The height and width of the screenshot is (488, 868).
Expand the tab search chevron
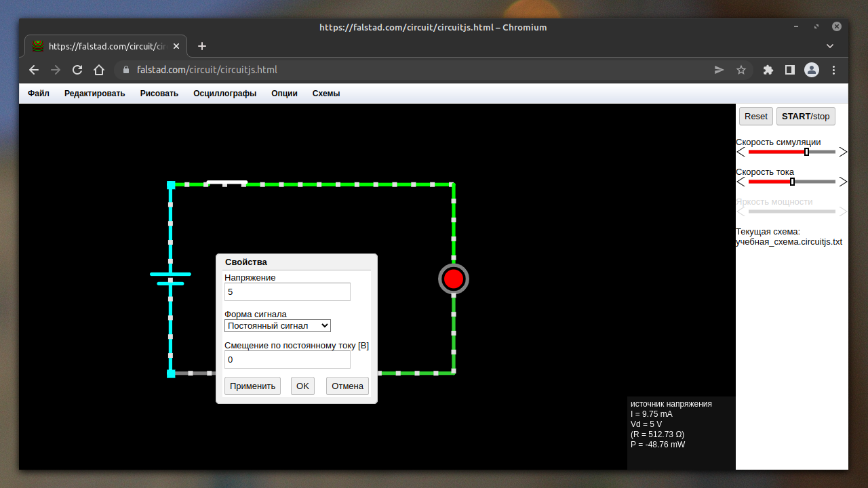click(x=829, y=46)
